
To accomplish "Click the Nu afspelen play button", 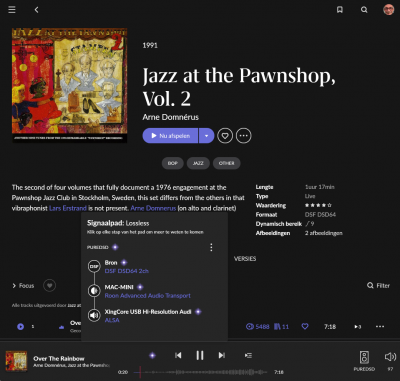I will coord(170,136).
